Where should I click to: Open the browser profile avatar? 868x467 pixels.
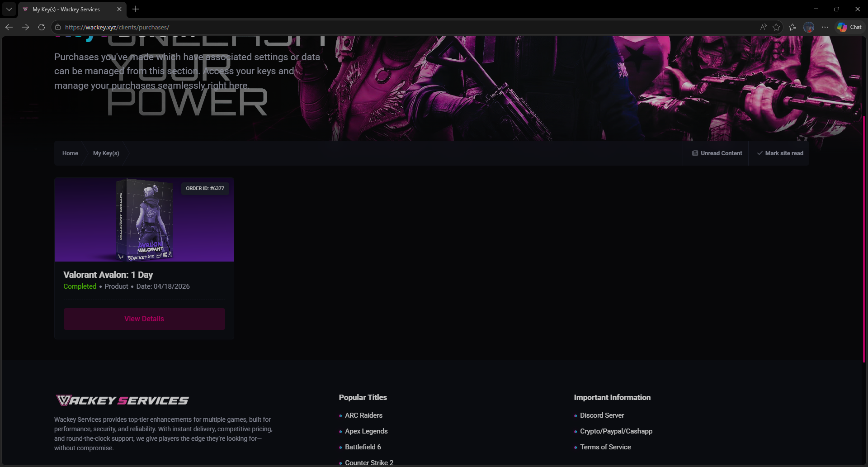coord(809,27)
